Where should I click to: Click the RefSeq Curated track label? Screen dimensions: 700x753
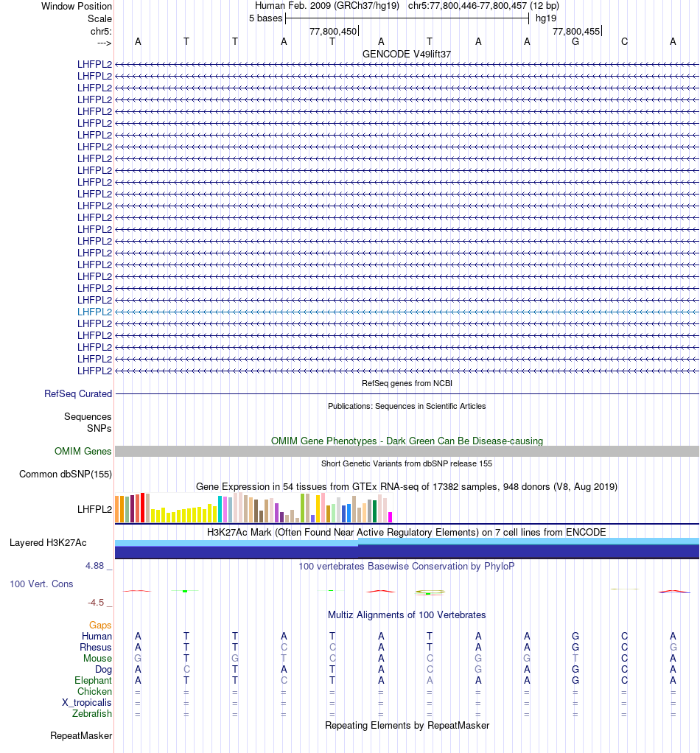point(78,393)
